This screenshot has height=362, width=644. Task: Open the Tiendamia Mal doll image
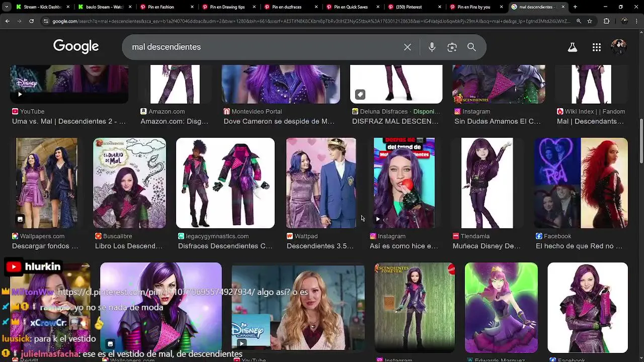[487, 183]
